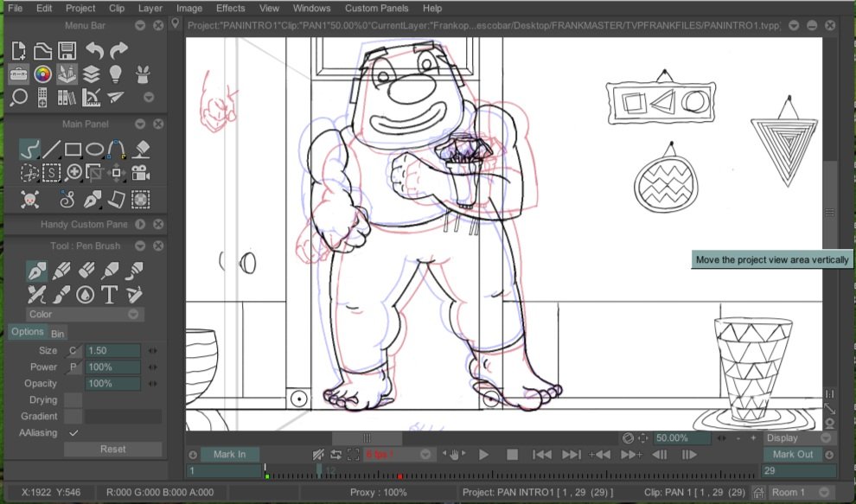
Task: Open the ruler and protractor guides icon
Action: pyautogui.click(x=91, y=98)
